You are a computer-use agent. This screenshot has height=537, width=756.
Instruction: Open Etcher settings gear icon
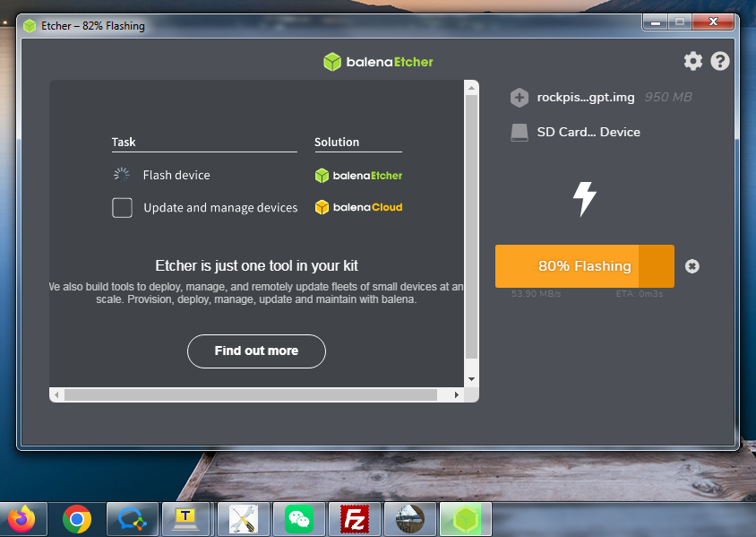pos(692,61)
